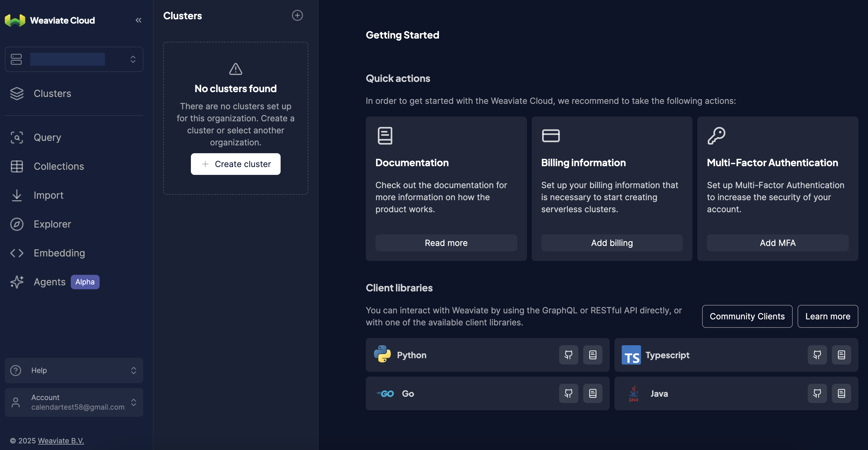Open Agents Alpha section
This screenshot has width=868, height=450.
coord(50,282)
